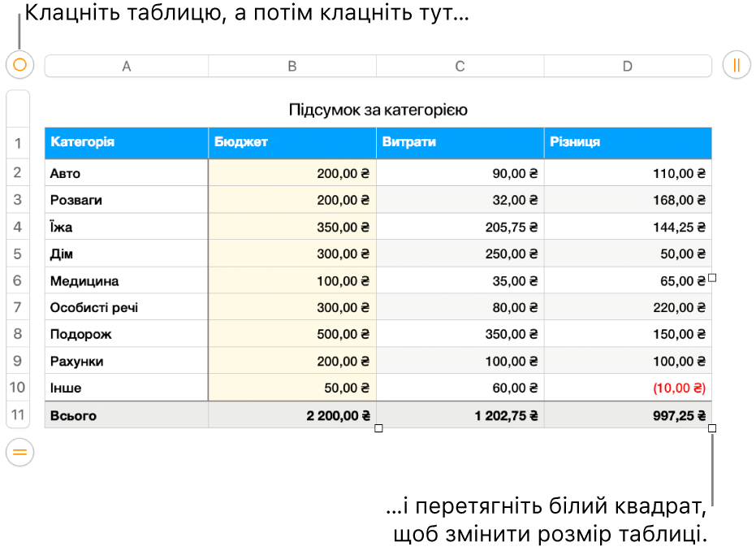
Task: Click the 65,00 ₴ difference cell
Action: [628, 280]
